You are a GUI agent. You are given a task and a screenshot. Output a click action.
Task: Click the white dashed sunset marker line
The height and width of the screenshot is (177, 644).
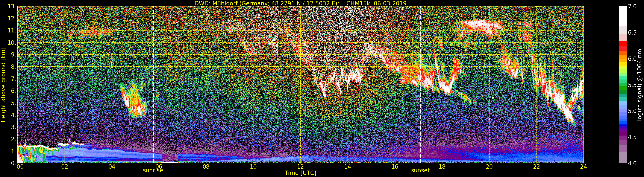pyautogui.click(x=421, y=85)
